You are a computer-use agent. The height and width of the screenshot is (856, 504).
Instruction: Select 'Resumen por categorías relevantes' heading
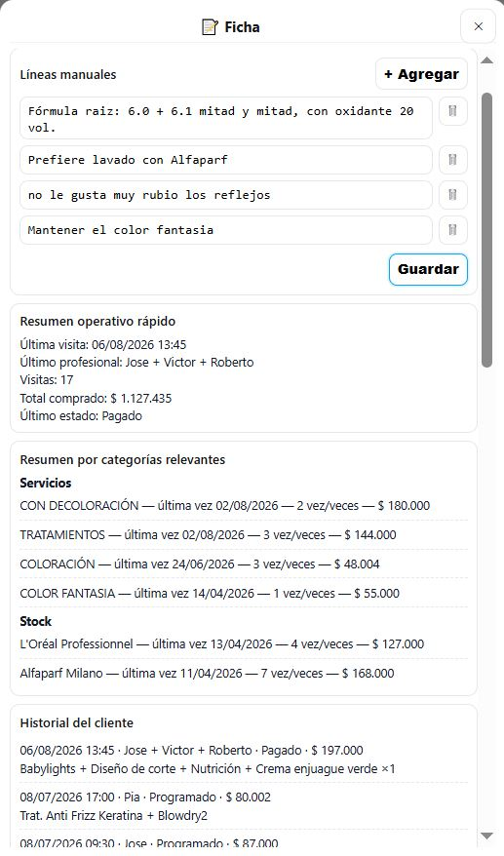pos(123,459)
